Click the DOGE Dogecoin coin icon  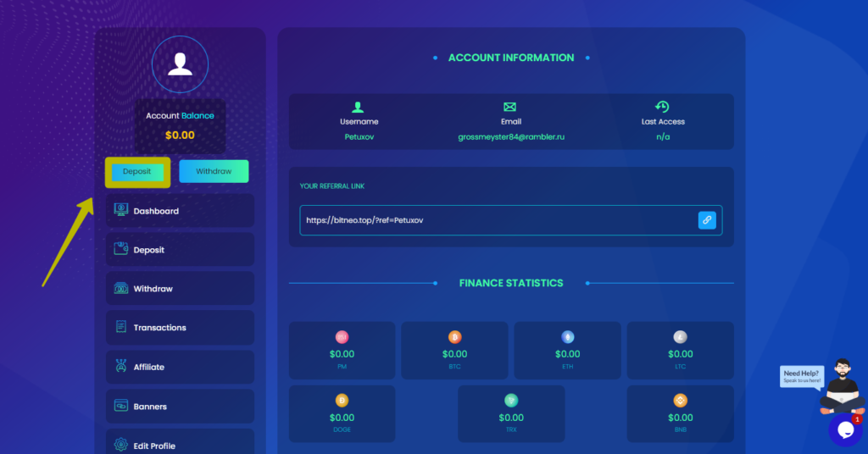pos(342,401)
